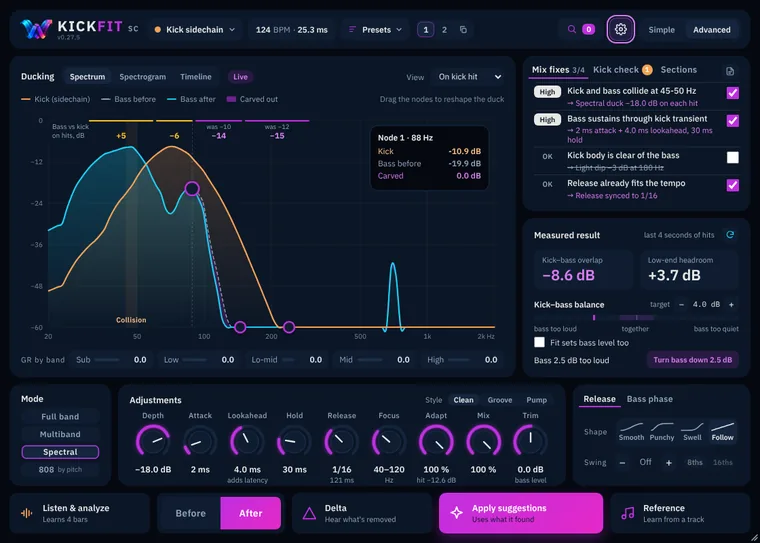Viewport: 760px width, 543px height.
Task: Click the refresh measured result icon
Action: pos(730,235)
